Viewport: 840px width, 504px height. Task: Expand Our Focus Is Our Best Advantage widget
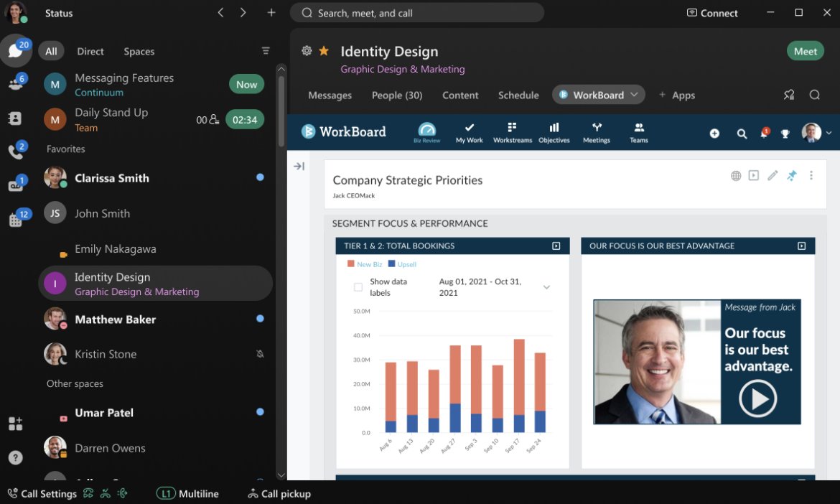(801, 246)
